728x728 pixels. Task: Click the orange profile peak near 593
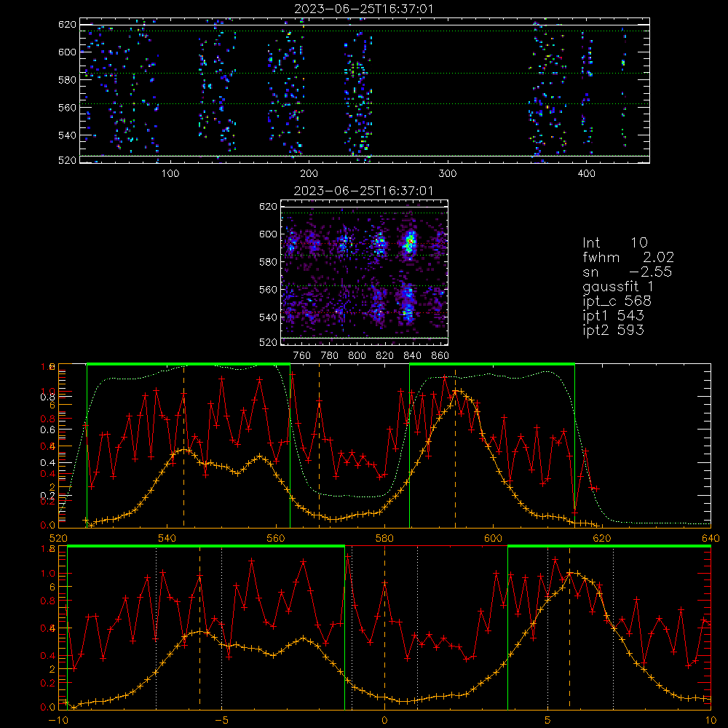(456, 391)
